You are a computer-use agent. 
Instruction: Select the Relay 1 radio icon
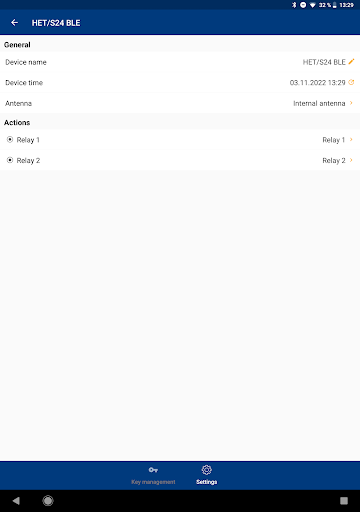[10, 139]
